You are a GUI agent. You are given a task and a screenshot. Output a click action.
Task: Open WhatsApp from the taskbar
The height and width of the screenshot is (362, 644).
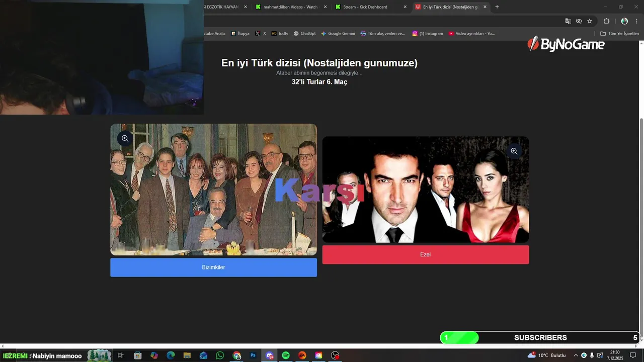point(220,355)
